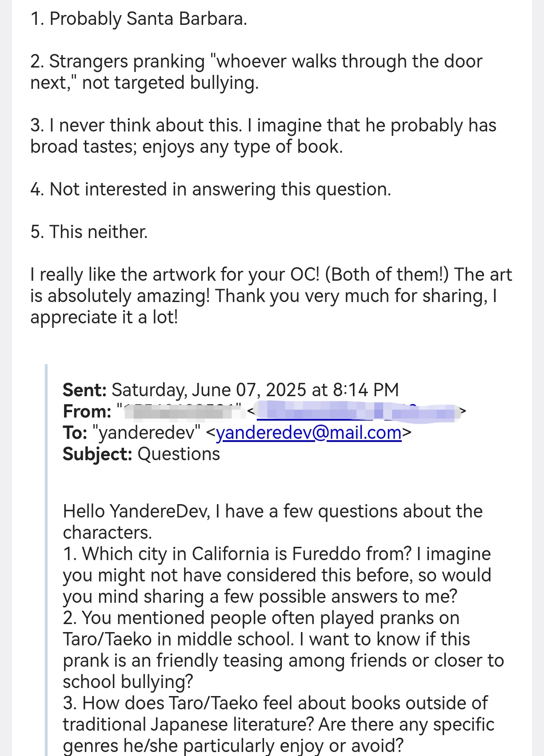Click the "Sent:" header label

coord(84,390)
